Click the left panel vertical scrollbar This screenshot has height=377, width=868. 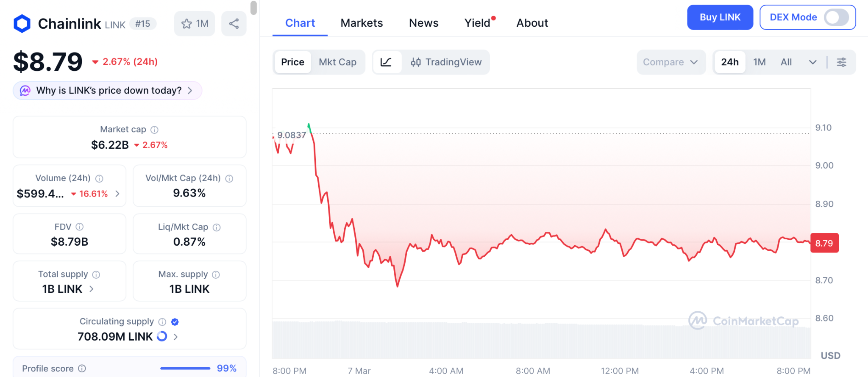[x=253, y=8]
